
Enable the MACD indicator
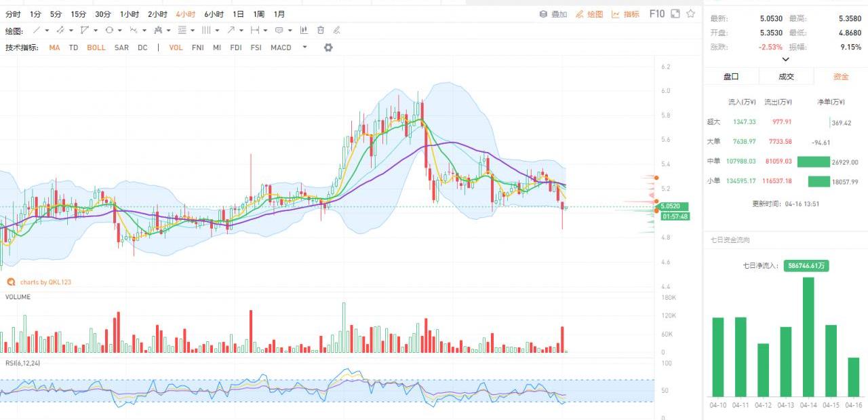tap(281, 47)
